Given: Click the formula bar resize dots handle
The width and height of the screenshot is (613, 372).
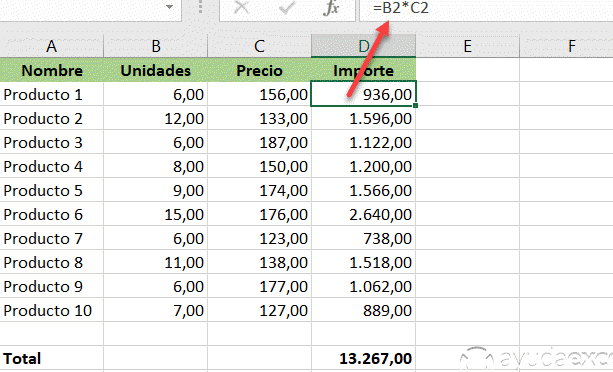Looking at the screenshot, I should pos(201,7).
